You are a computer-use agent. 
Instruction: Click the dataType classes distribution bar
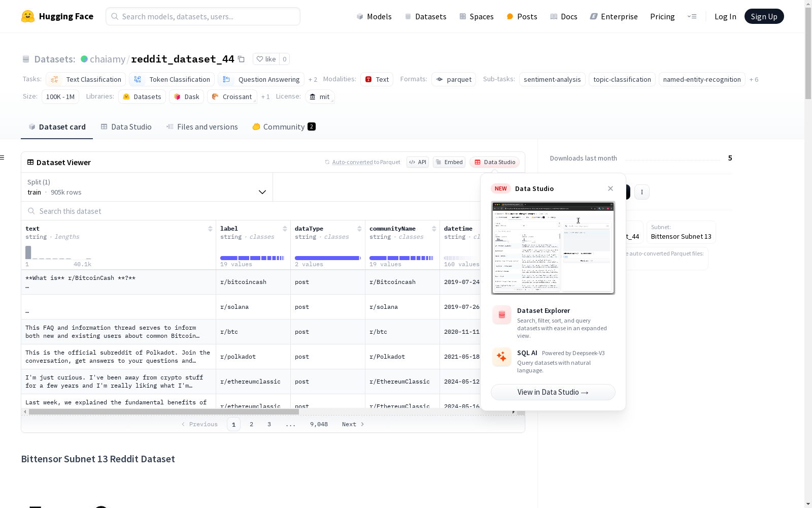point(328,258)
